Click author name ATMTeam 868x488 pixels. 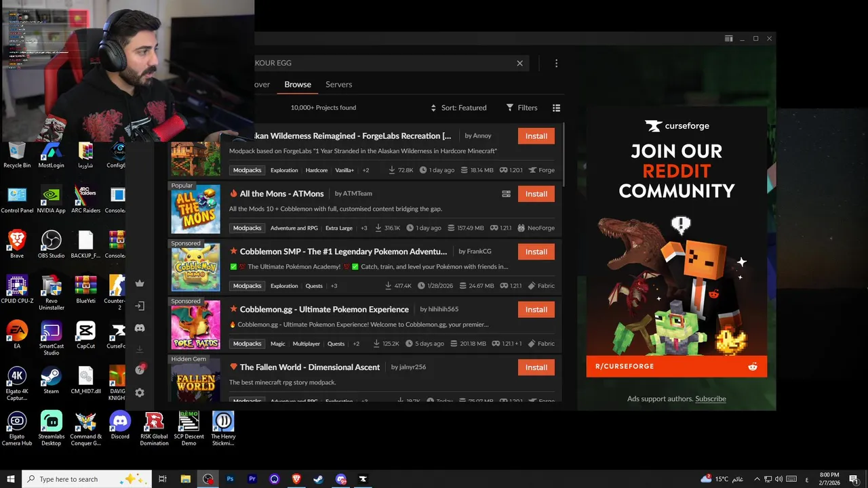coord(357,194)
